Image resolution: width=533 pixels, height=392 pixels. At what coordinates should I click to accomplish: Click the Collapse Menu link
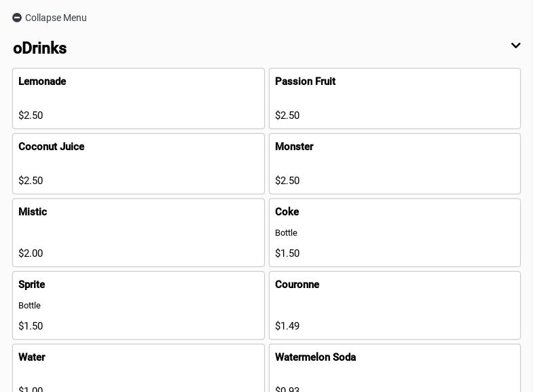click(56, 18)
